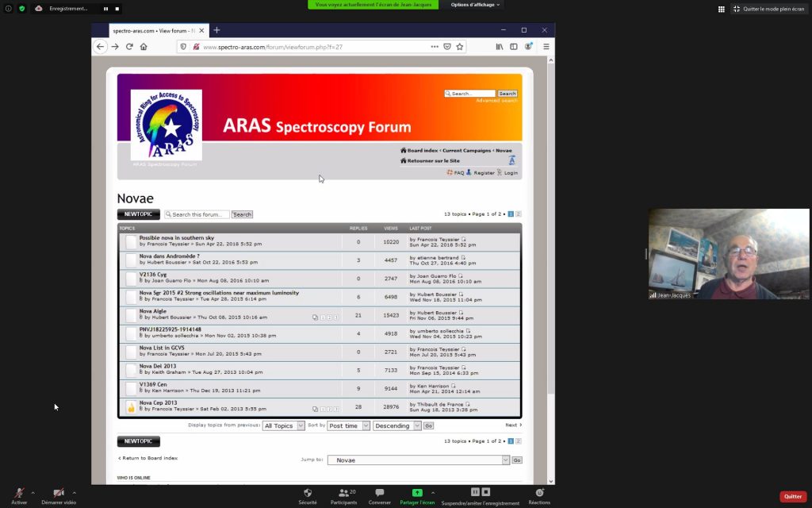Click the red Quitter button
Image resolution: width=812 pixels, height=508 pixels.
[x=793, y=497]
